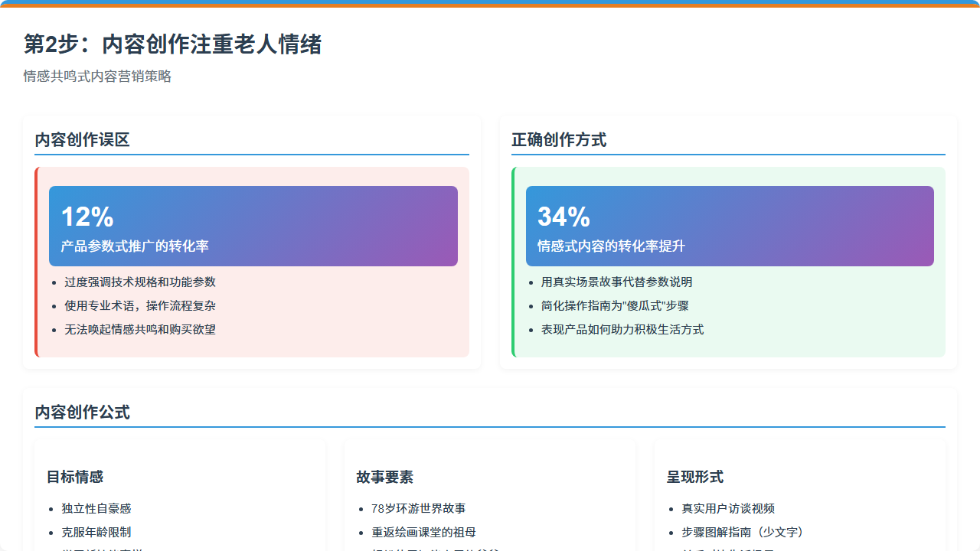The width and height of the screenshot is (980, 551).
Task: Click the 内容创作公式 section heading
Action: click(82, 412)
